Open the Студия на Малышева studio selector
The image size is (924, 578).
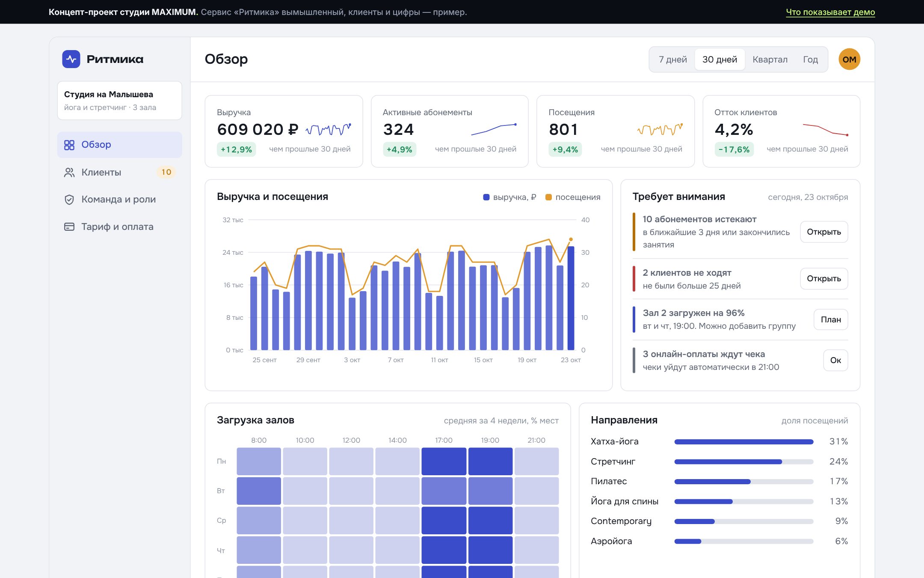tap(120, 101)
